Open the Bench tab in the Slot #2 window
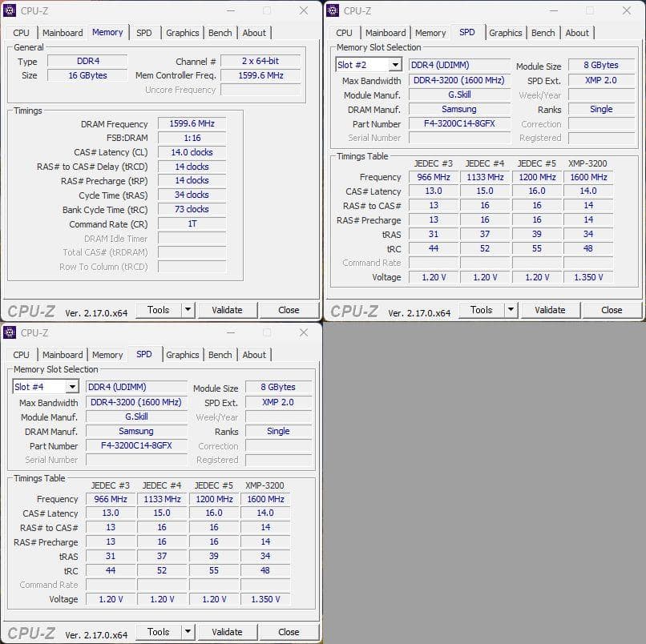 tap(543, 33)
